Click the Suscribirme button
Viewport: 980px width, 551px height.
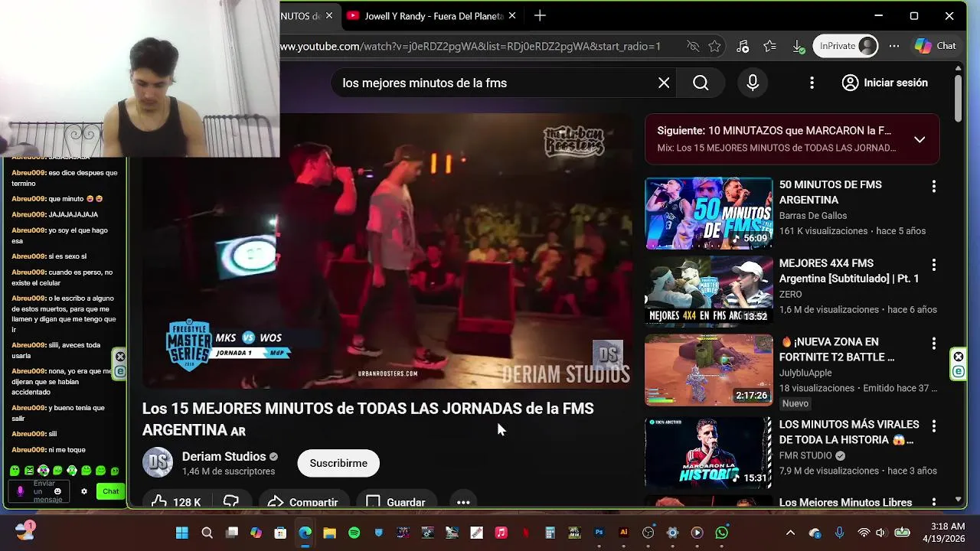(338, 463)
